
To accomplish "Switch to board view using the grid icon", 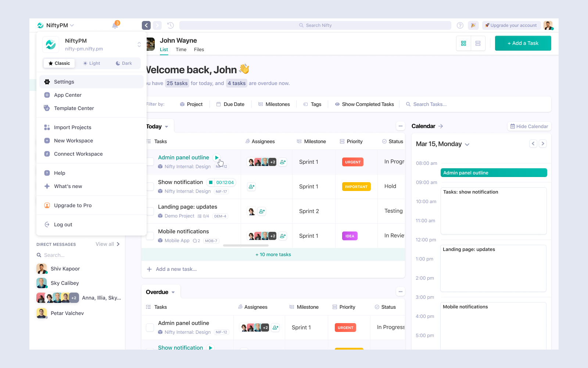I will point(463,43).
